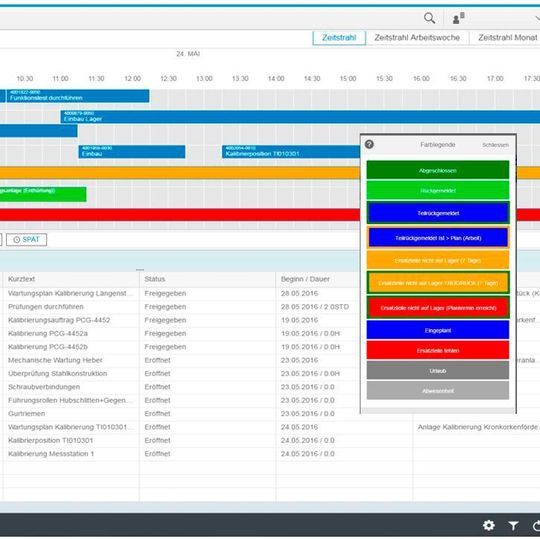540x539 pixels.
Task: Switch to Zeitstrahl Monat tab
Action: click(507, 38)
